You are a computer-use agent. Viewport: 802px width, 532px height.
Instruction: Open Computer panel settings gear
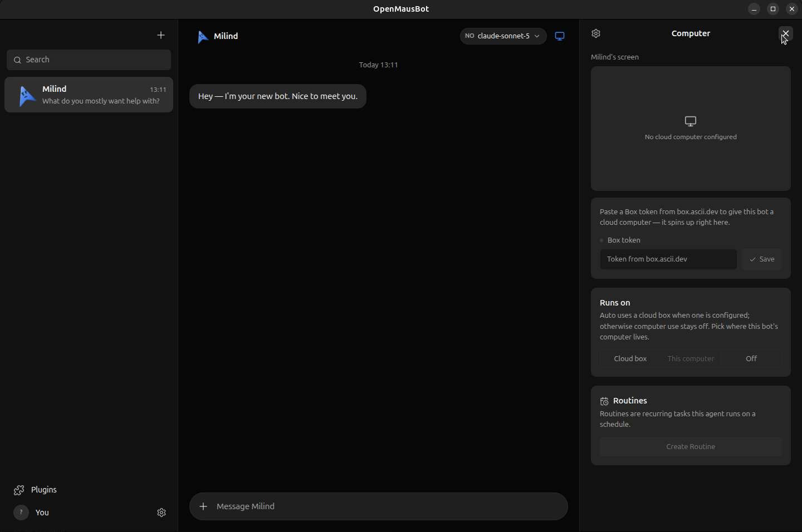596,33
